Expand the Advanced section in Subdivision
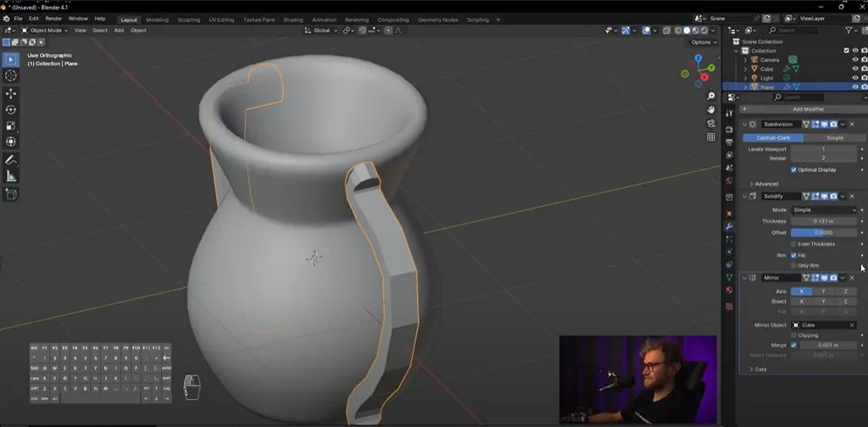Screen dimensions: 868x427 click(764, 184)
